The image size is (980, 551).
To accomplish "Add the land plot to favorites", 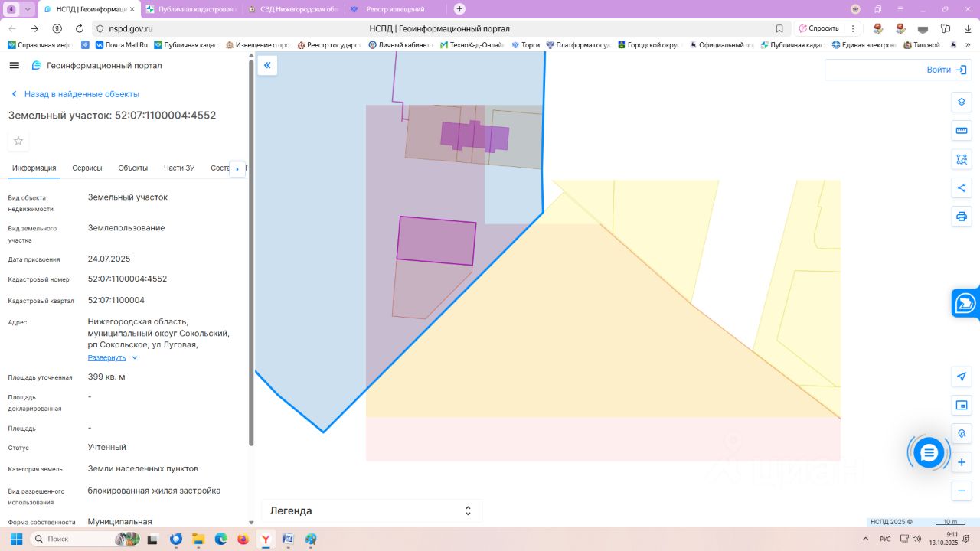I will tap(18, 141).
